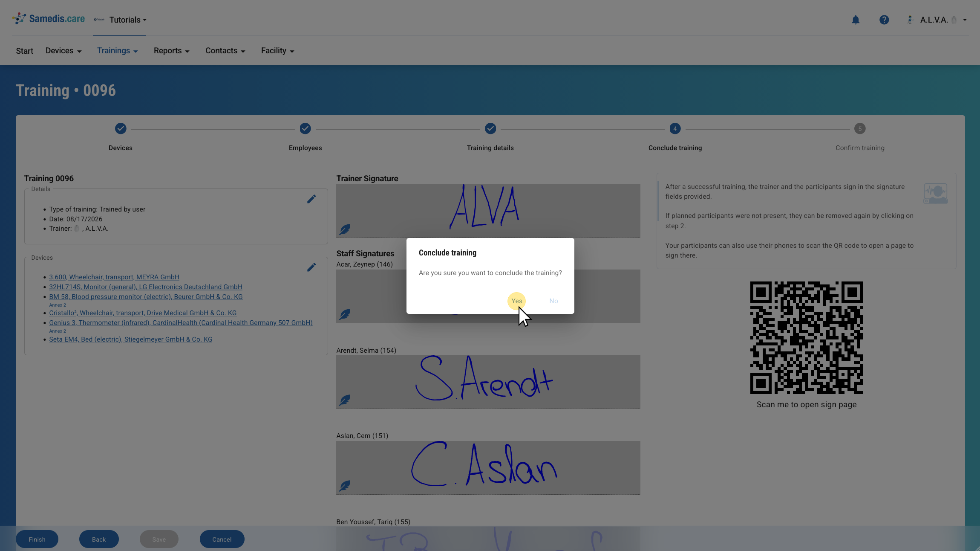Expand the Devices menu
Image resolution: width=980 pixels, height=551 pixels.
coord(63,51)
